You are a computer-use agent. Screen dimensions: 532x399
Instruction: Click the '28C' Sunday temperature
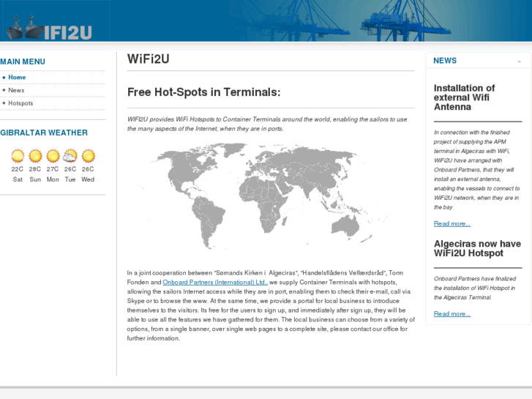(35, 169)
